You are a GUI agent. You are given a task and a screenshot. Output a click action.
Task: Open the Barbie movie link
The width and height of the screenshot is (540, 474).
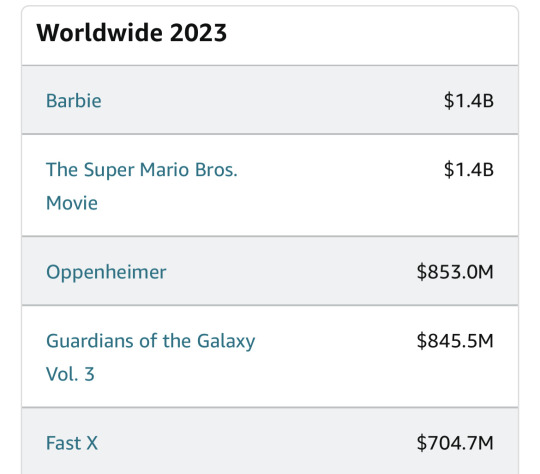pos(74,101)
